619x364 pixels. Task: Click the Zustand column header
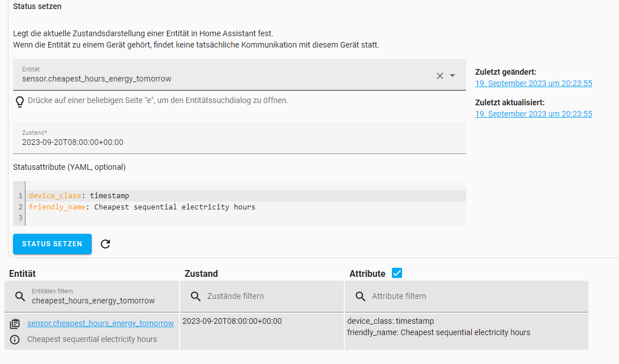[x=202, y=273]
